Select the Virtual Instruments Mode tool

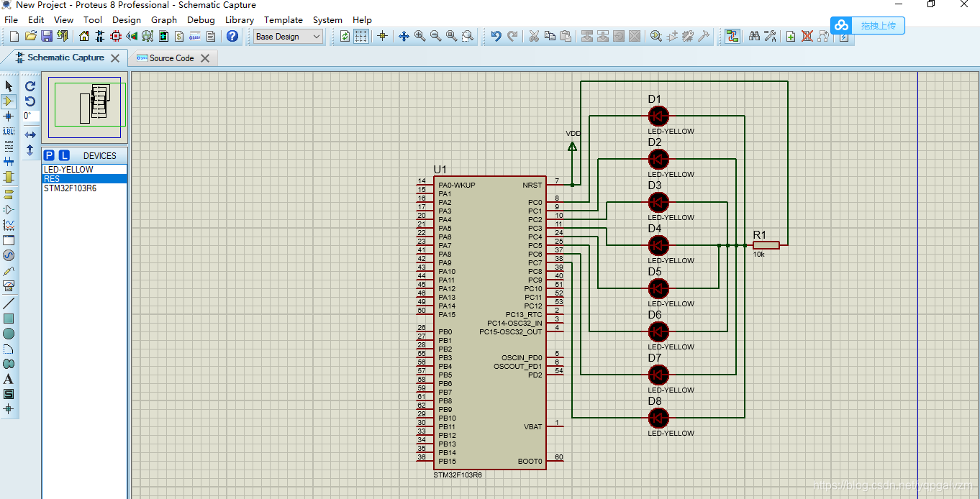(9, 285)
